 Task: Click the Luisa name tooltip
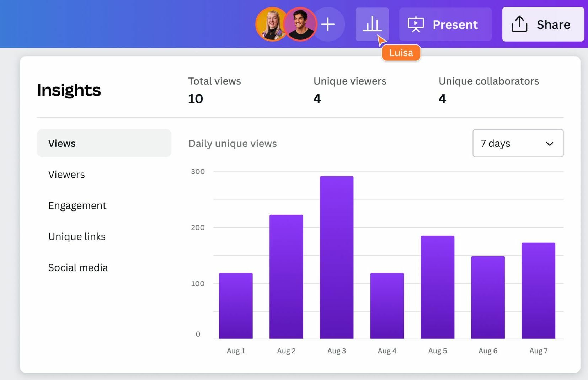point(401,53)
